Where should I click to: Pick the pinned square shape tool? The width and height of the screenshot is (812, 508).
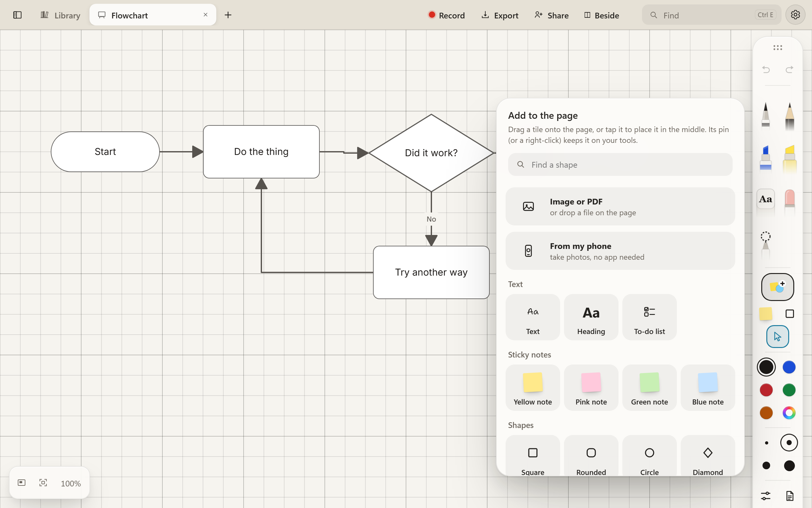[x=789, y=314]
